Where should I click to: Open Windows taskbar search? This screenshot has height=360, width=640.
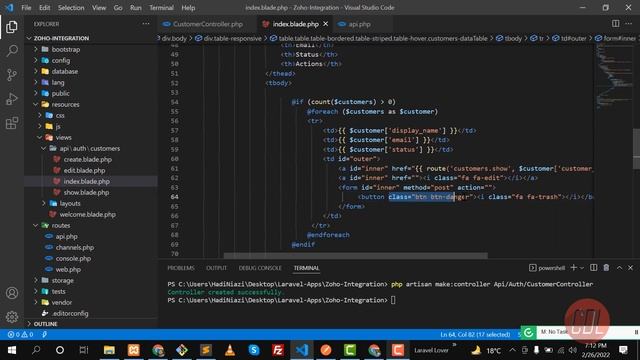[36, 350]
